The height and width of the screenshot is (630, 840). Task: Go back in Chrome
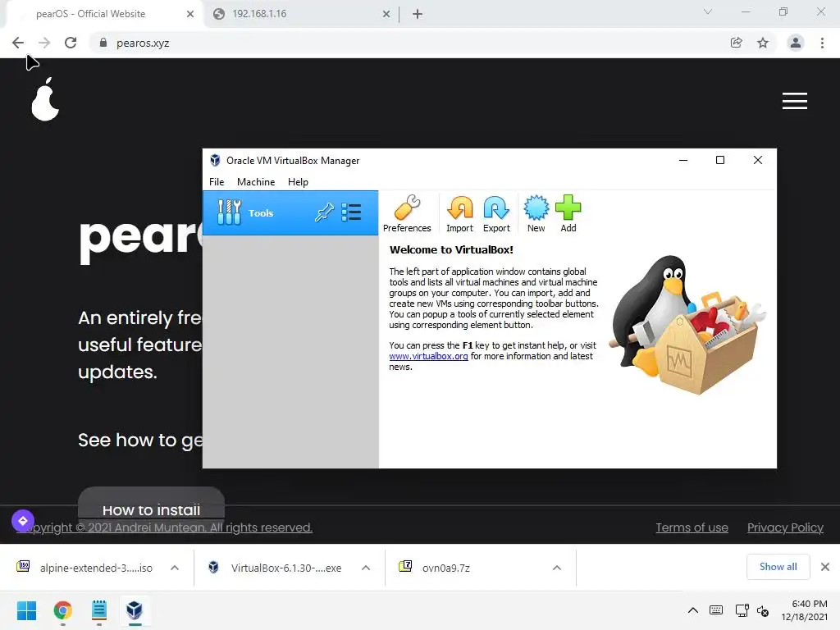[x=18, y=43]
